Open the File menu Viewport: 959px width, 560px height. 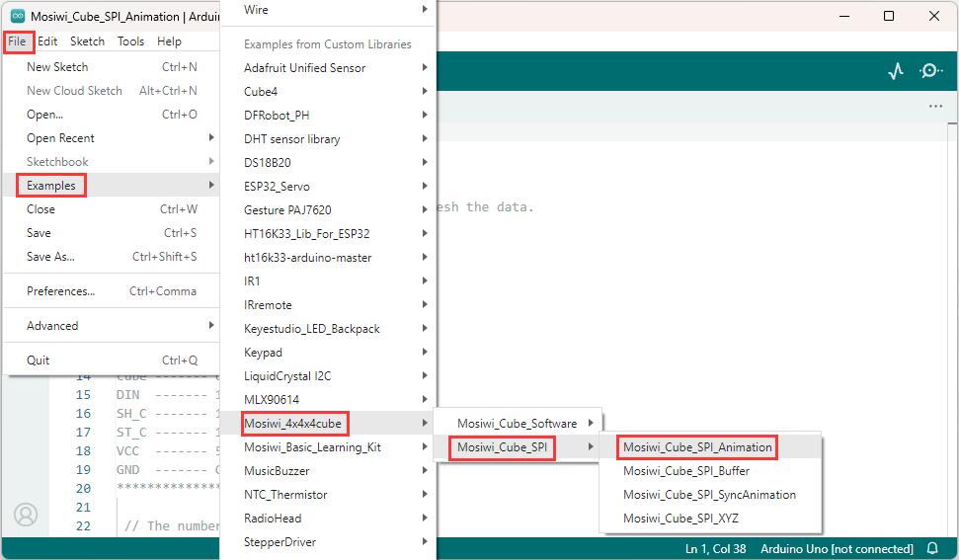click(17, 40)
